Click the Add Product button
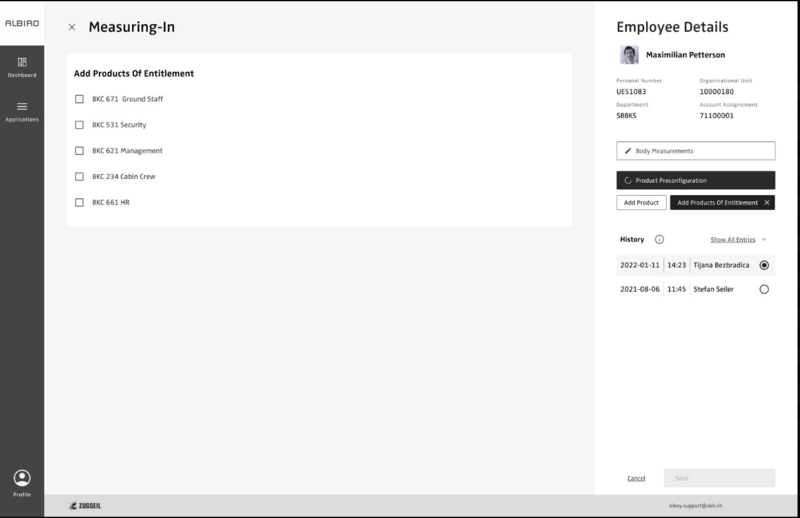Screen dimensions: 800x518 (x=641, y=202)
